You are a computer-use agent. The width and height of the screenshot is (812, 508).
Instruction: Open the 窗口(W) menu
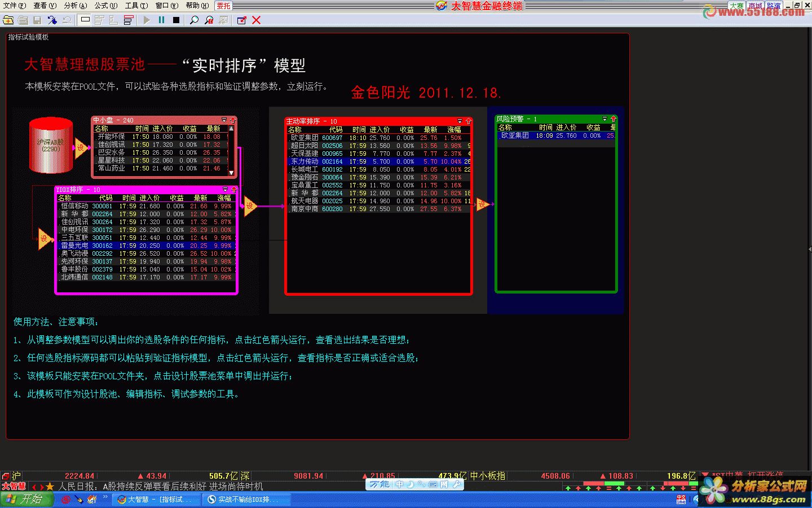click(167, 6)
